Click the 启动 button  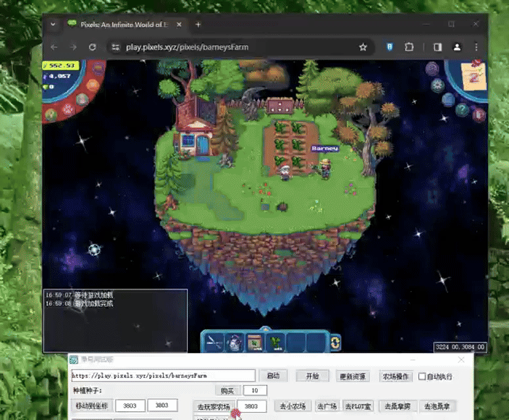click(273, 376)
